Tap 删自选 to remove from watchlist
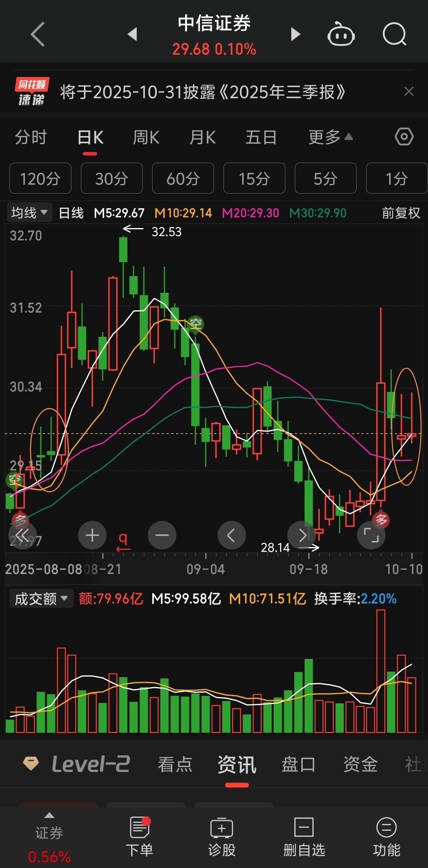Viewport: 428px width, 868px height. tap(304, 836)
